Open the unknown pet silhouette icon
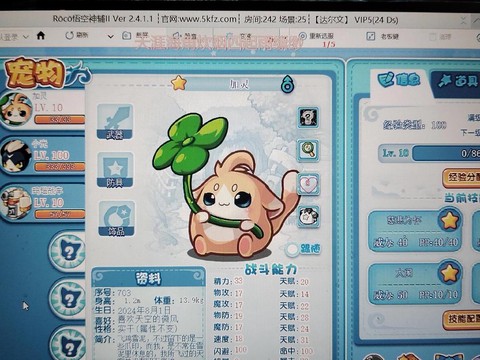 (x=308, y=117)
